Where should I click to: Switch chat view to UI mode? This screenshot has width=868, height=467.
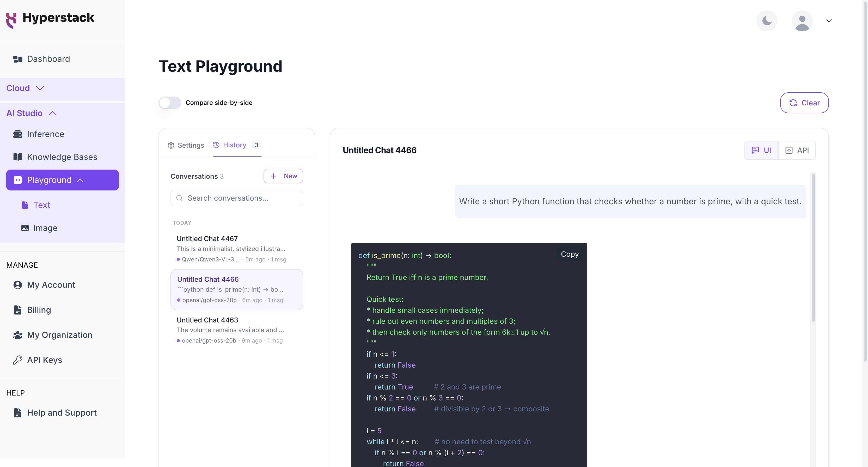(x=761, y=150)
